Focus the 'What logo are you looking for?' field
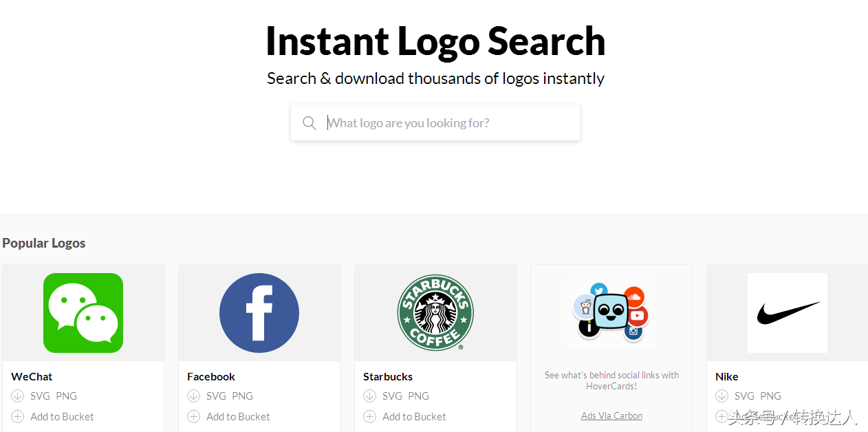 [447, 123]
